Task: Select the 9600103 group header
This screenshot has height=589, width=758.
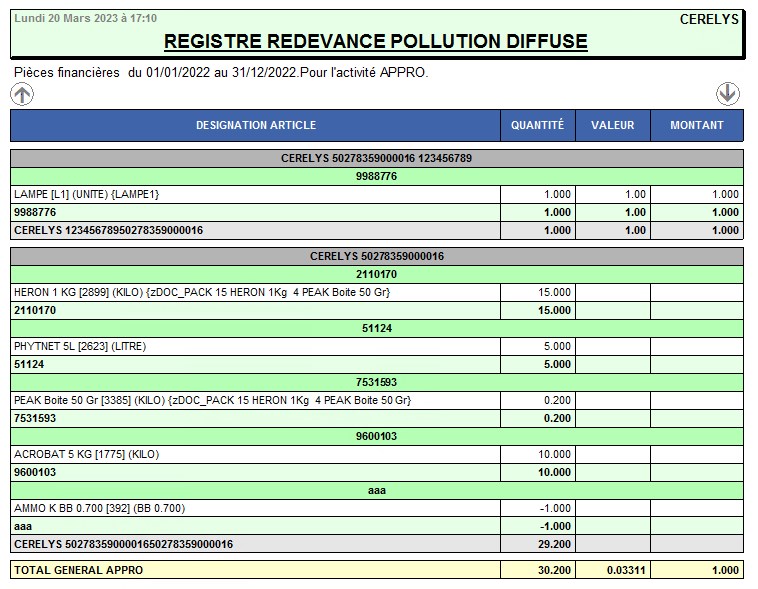Action: tap(376, 436)
